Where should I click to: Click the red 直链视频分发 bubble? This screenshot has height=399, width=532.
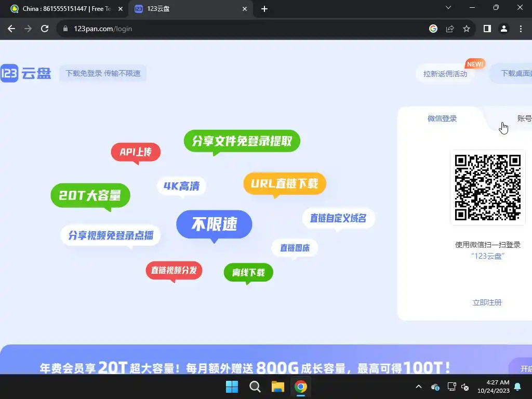click(x=174, y=270)
